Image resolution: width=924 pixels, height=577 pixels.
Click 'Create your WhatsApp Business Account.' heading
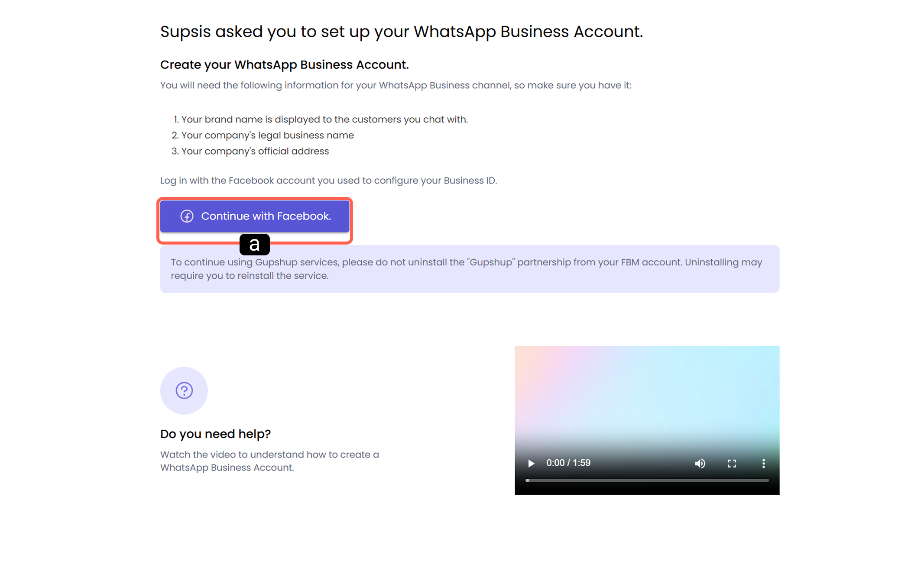[285, 64]
